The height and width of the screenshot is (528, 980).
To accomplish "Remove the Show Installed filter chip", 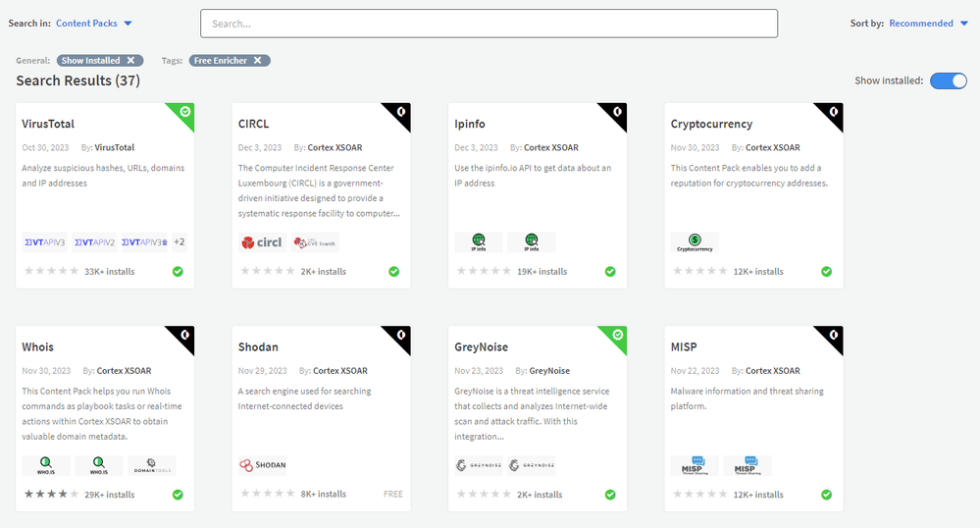I will [130, 61].
